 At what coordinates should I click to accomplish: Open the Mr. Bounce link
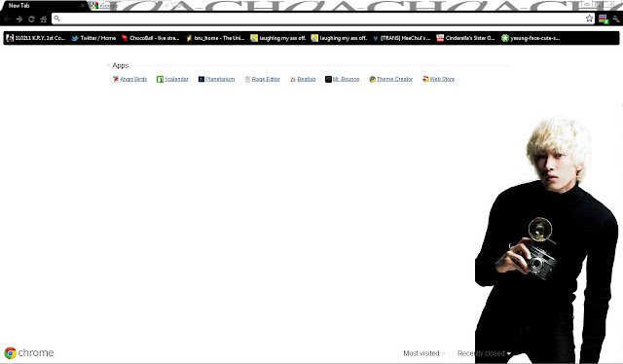[x=347, y=79]
